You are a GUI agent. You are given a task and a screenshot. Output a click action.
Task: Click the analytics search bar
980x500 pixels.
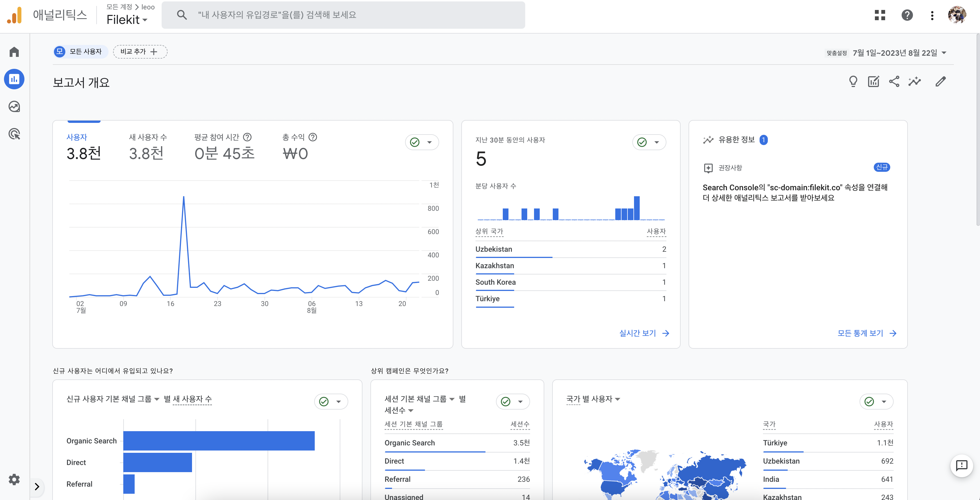click(343, 15)
